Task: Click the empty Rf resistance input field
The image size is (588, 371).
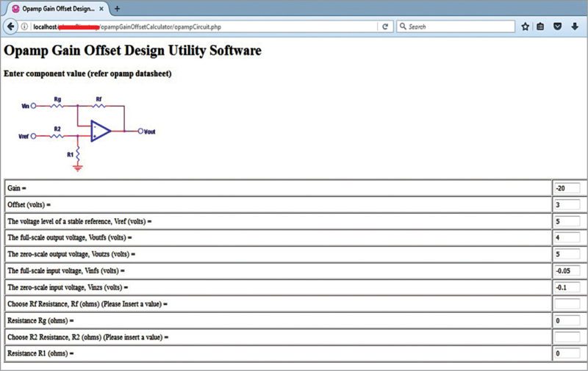Action: coord(567,303)
